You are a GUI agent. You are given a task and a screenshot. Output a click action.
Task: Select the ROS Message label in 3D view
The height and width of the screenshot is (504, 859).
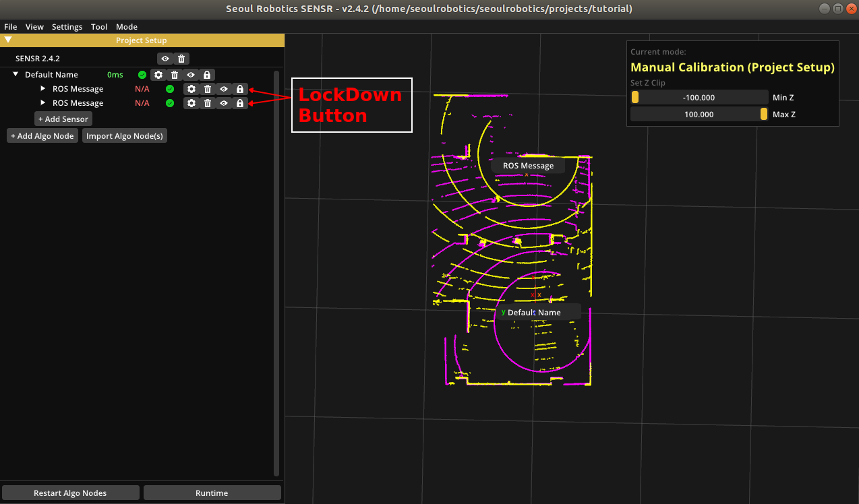click(x=528, y=166)
